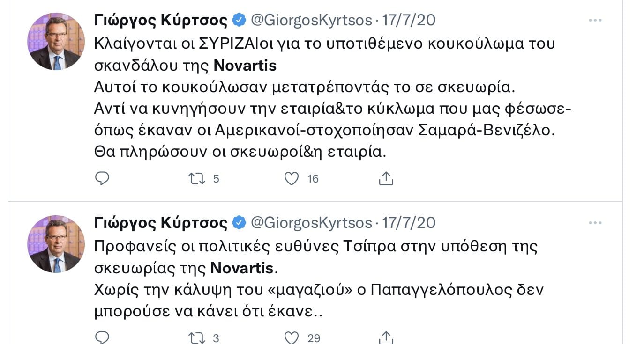644x344 pixels.
Task: Open the 17/7/20 date of second tweet
Action: point(409,223)
